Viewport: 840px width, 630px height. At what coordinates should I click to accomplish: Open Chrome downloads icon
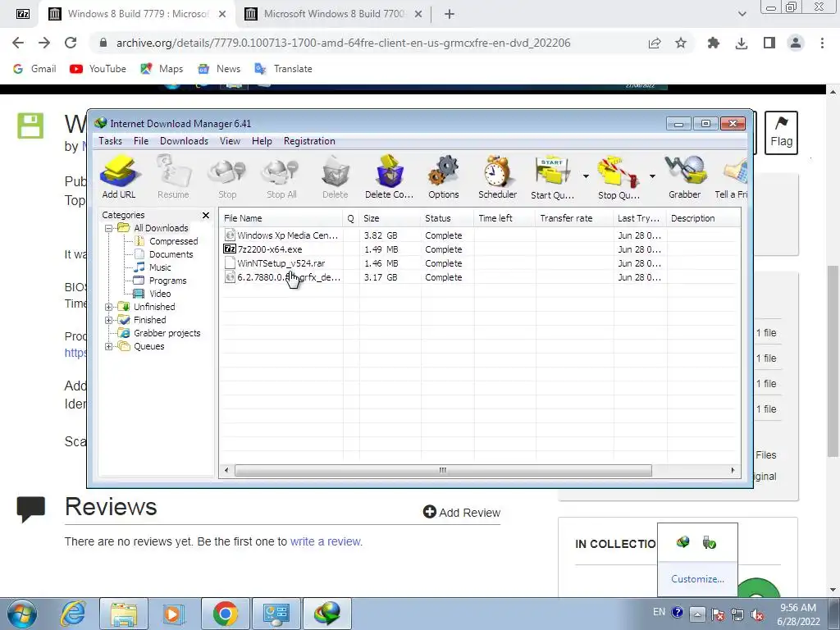742,43
